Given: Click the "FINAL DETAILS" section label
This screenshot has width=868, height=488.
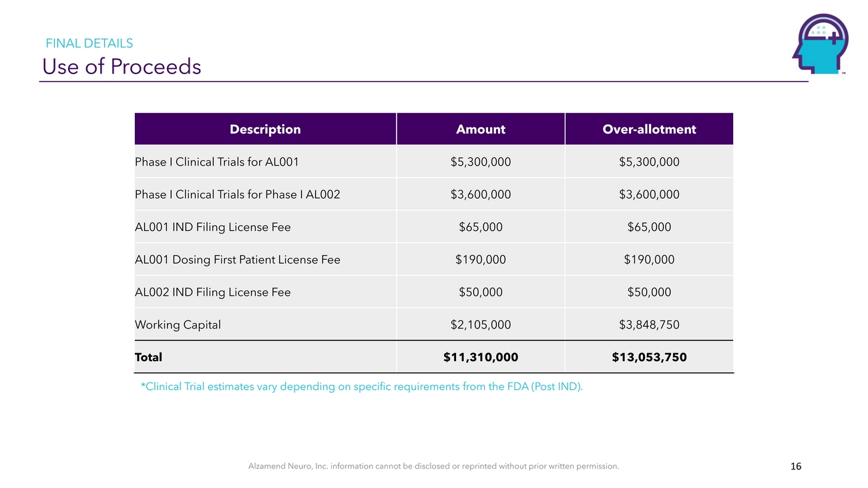Looking at the screenshot, I should tap(89, 43).
